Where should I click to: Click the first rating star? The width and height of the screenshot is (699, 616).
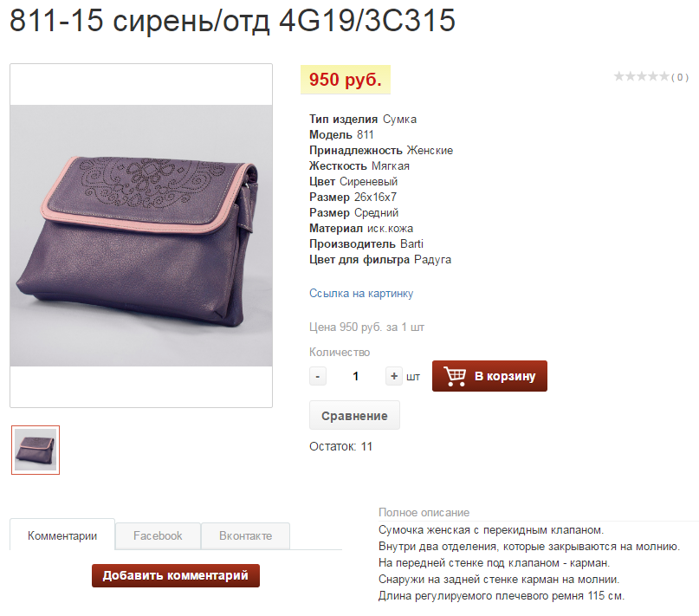618,77
